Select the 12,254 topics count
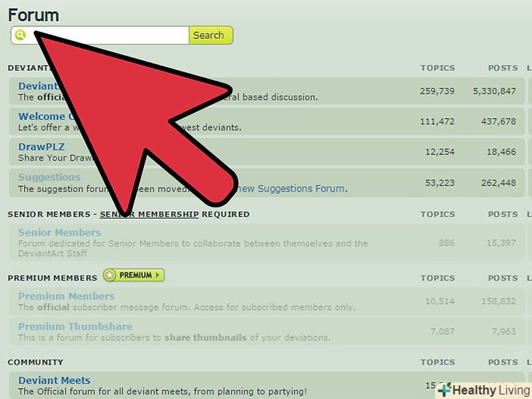Screen dimensions: 532x399 click(440, 152)
